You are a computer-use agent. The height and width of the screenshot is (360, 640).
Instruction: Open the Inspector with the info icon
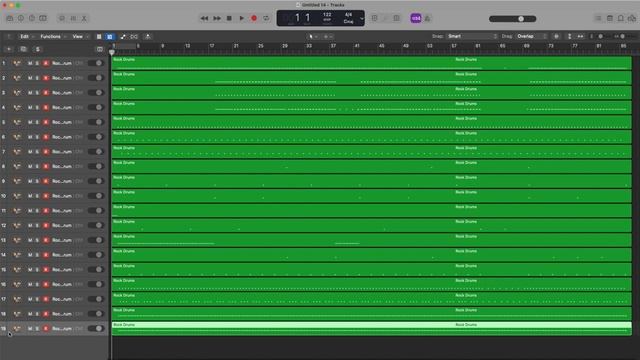(x=21, y=18)
